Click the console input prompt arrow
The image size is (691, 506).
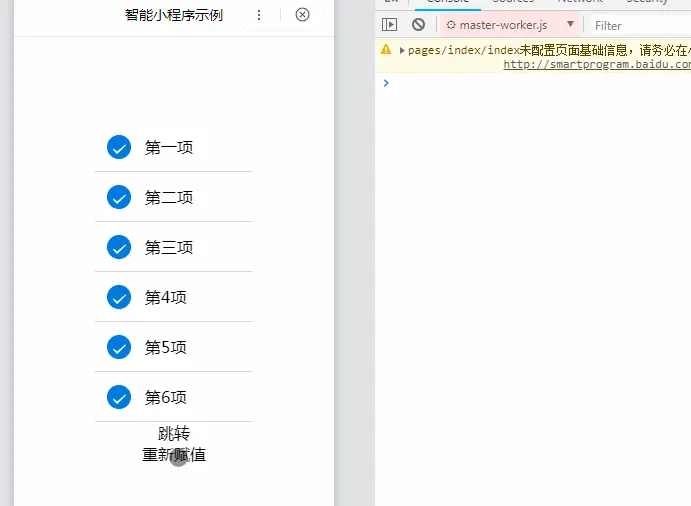tap(386, 83)
